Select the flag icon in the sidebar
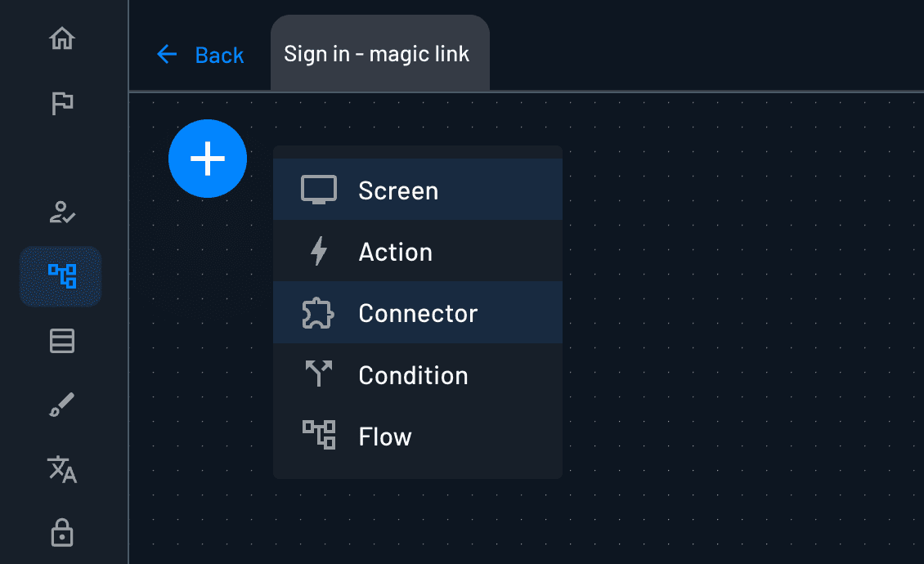 click(x=61, y=103)
